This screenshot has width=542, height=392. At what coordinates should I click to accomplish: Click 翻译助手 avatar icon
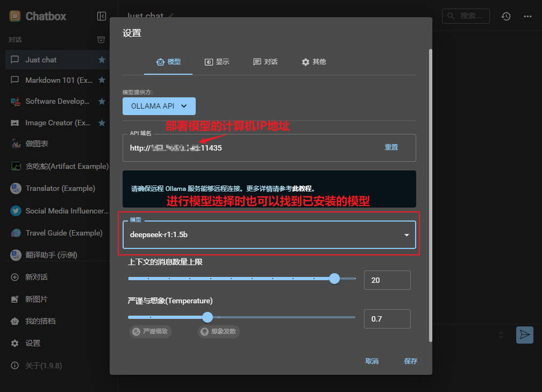(16, 255)
